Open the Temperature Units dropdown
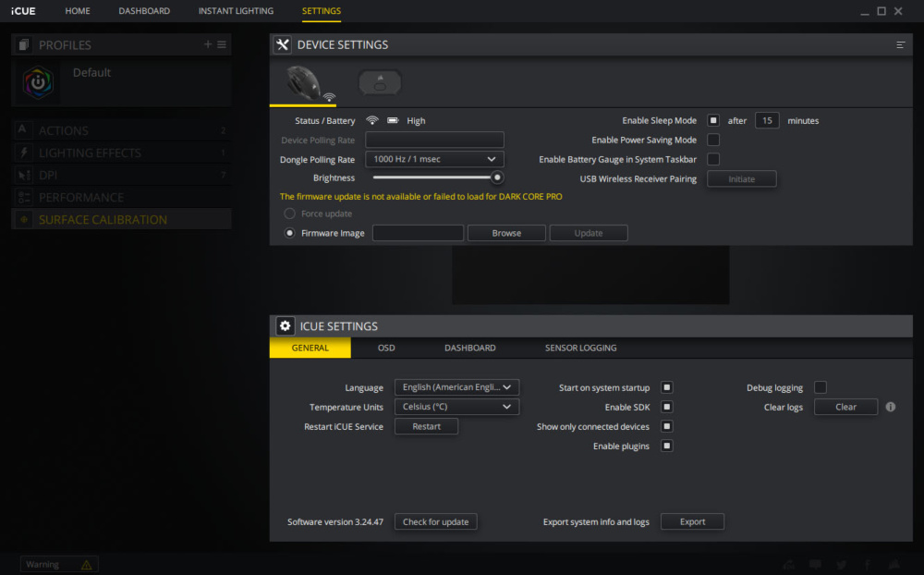924x575 pixels. click(x=456, y=407)
